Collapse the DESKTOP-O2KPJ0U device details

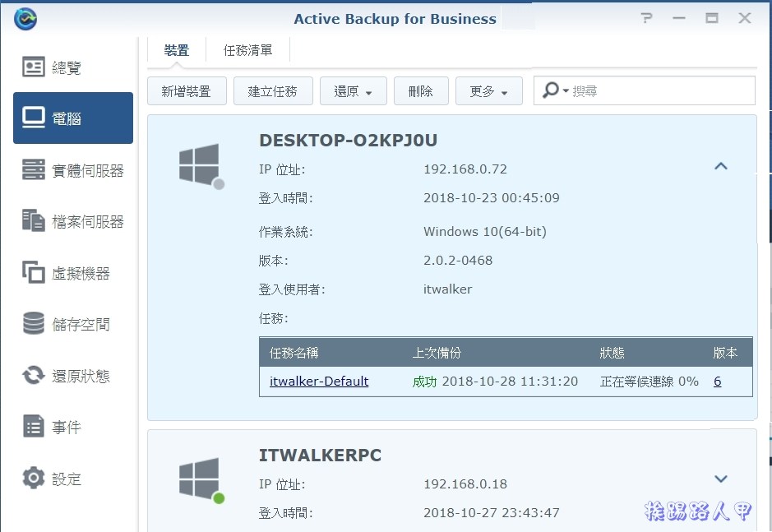point(721,166)
